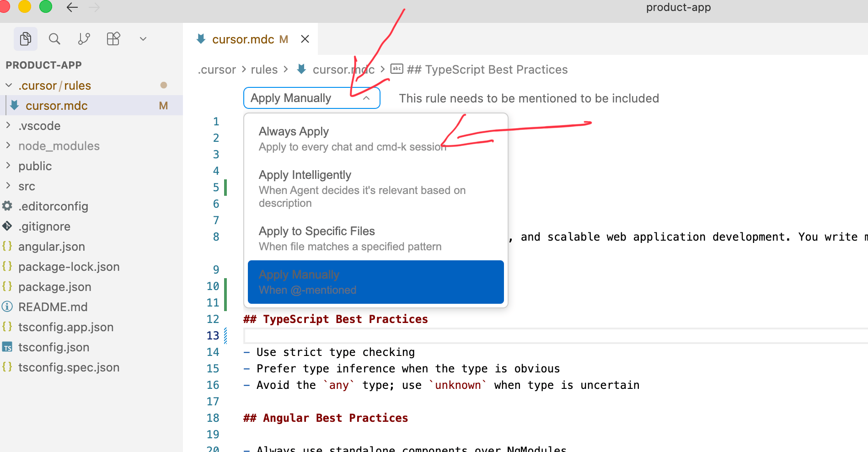This screenshot has width=868, height=452.
Task: Choose Apply to Specific Files option
Action: click(316, 231)
